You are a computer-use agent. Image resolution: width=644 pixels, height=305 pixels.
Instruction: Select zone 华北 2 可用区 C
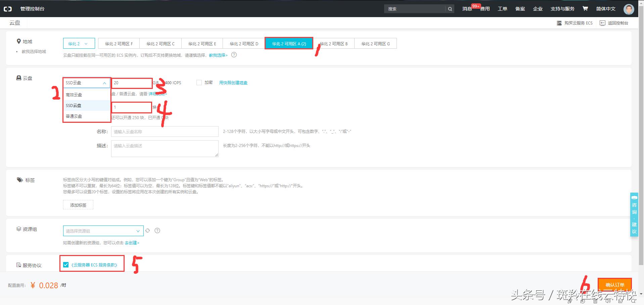pyautogui.click(x=160, y=44)
